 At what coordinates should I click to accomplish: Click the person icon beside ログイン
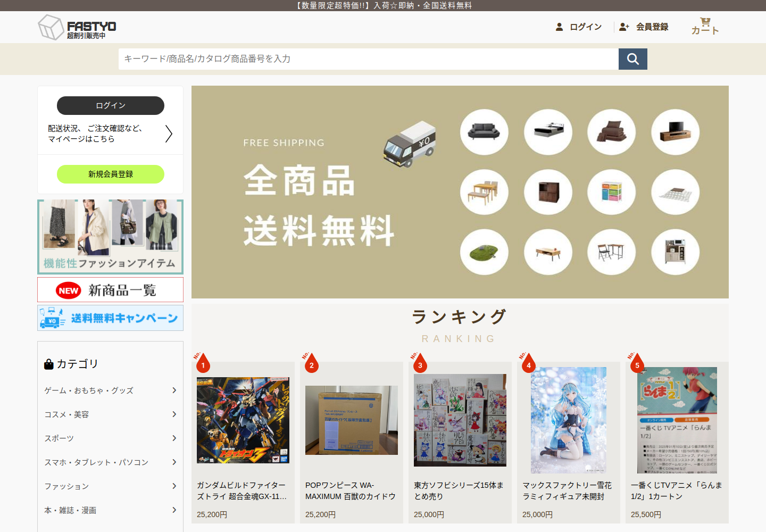[x=559, y=27]
